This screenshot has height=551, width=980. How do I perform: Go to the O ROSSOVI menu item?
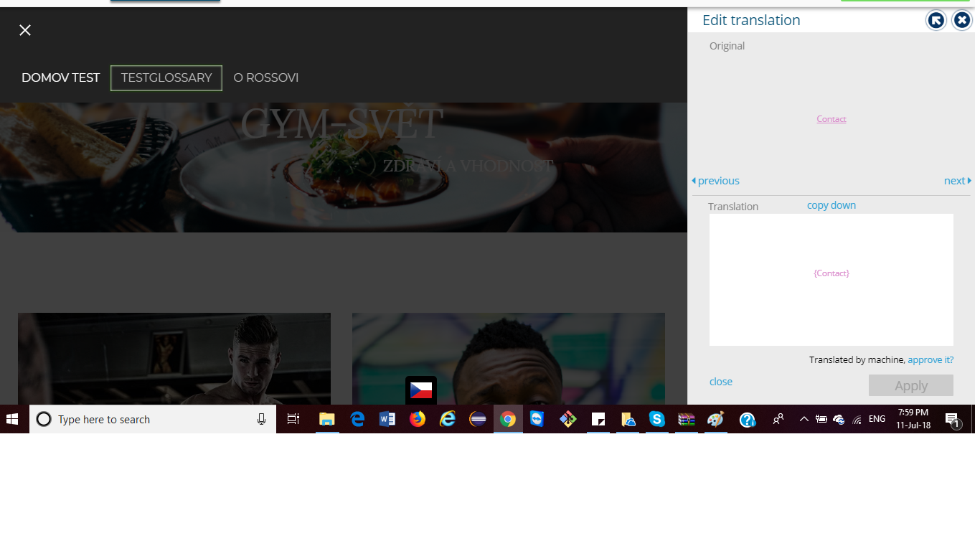coord(266,78)
